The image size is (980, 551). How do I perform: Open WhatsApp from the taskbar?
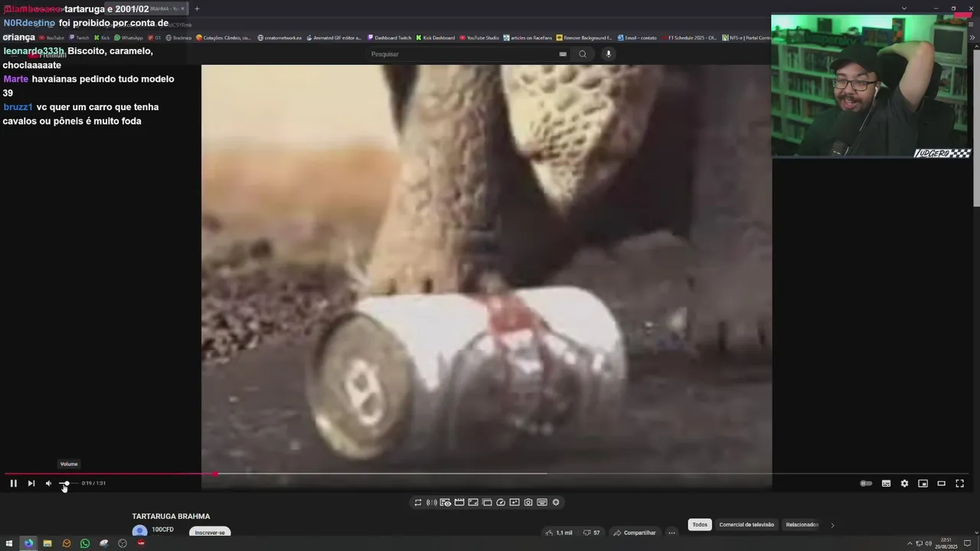(x=85, y=543)
